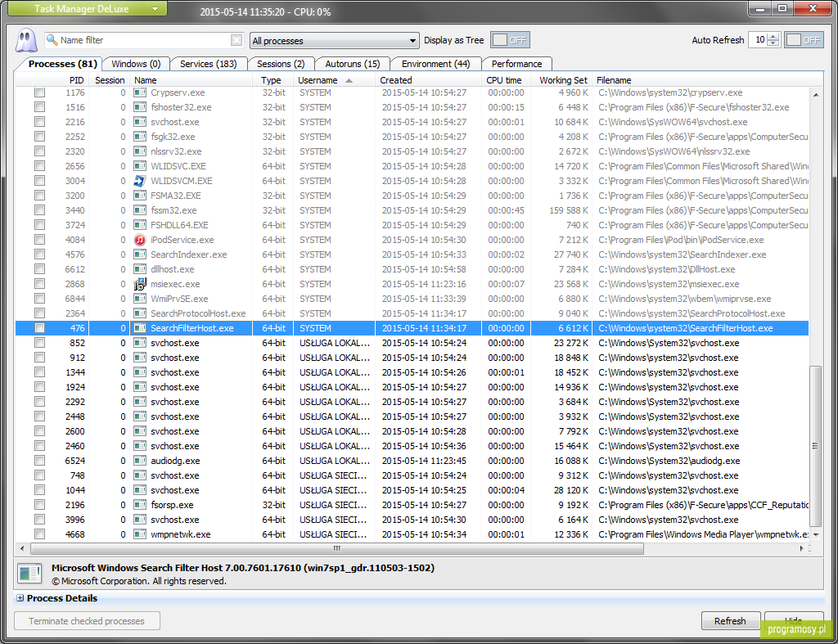Click the dllhost.exe process icon
The width and height of the screenshot is (838, 644).
140,269
